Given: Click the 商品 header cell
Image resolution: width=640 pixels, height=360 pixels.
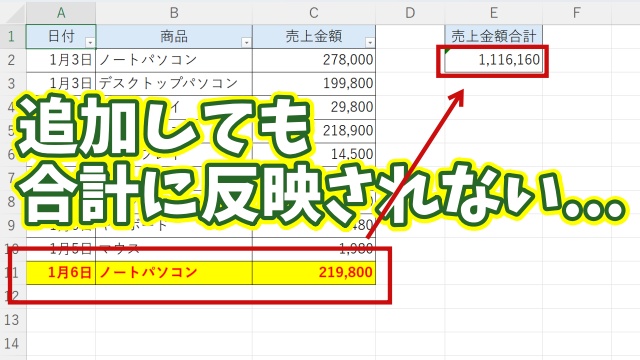Looking at the screenshot, I should click(x=174, y=37).
